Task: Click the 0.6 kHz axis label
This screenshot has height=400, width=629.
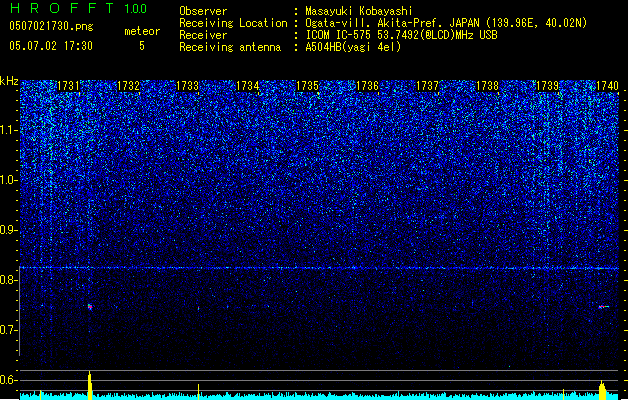Action: (9, 380)
